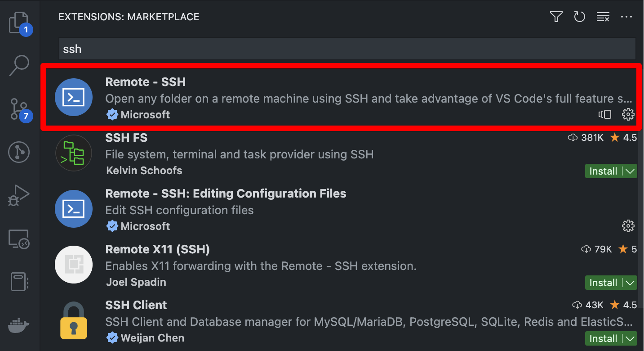
Task: Click the extensions search field containing ssh
Action: [346, 49]
